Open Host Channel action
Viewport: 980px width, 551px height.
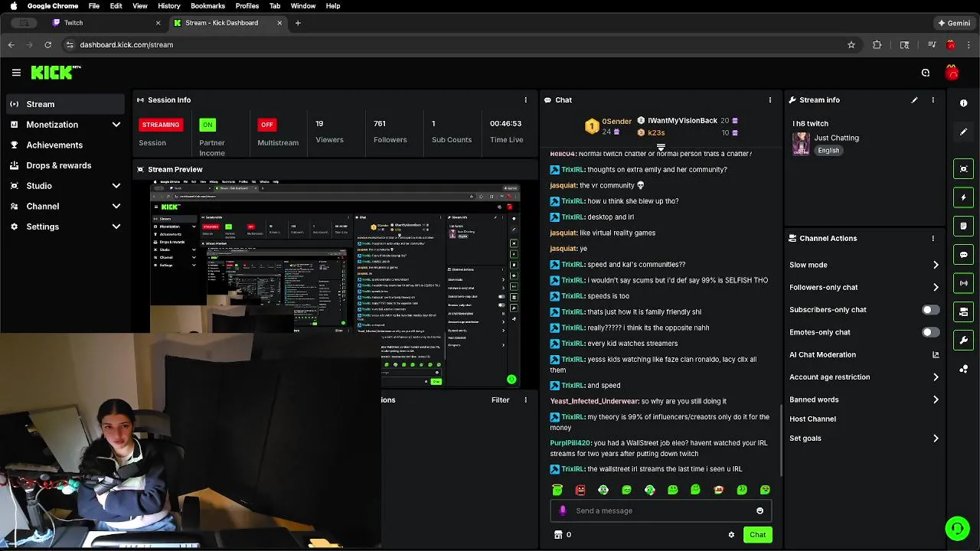pos(812,419)
